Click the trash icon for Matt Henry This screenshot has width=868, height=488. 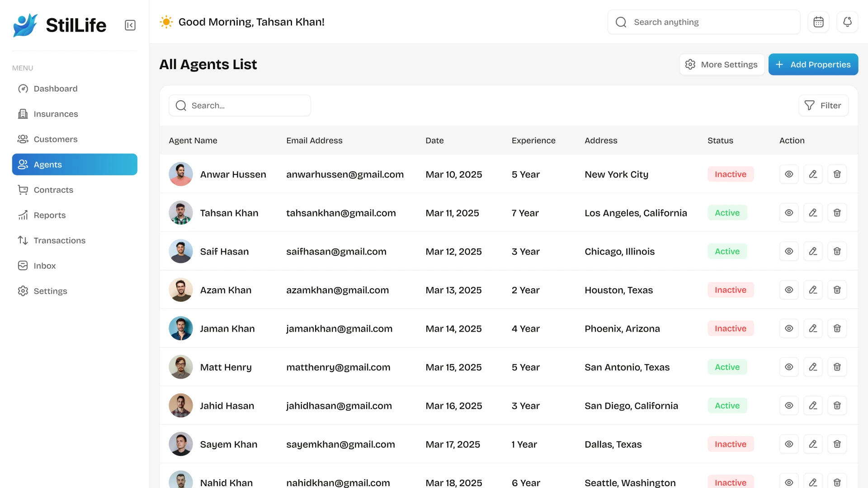click(837, 367)
